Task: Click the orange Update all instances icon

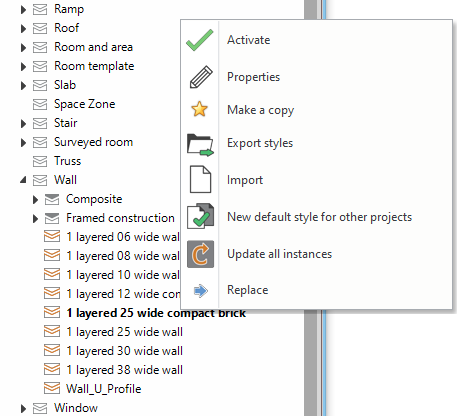Action: 200,254
